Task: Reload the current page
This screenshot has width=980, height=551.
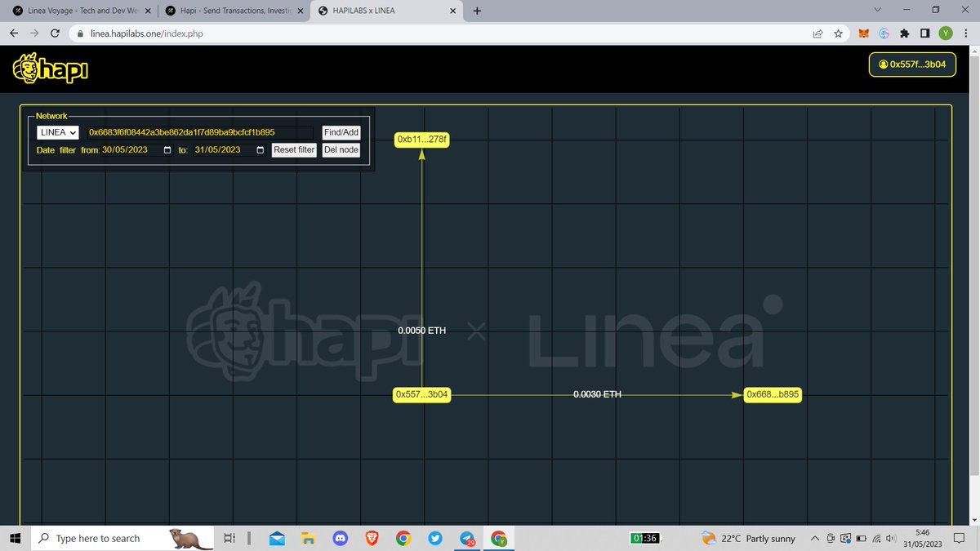Action: point(55,33)
